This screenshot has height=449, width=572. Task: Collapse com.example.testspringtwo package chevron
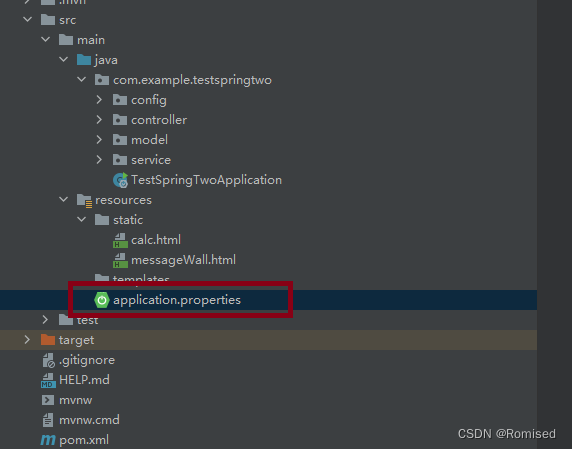point(81,79)
